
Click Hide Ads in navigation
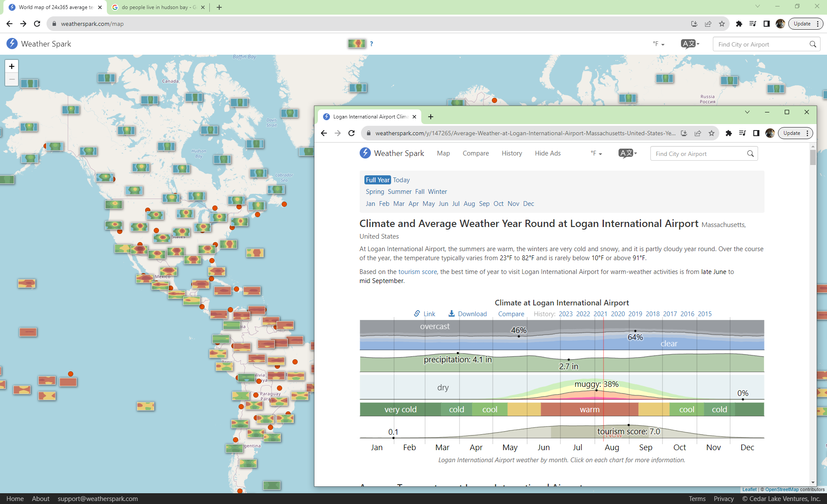(547, 153)
